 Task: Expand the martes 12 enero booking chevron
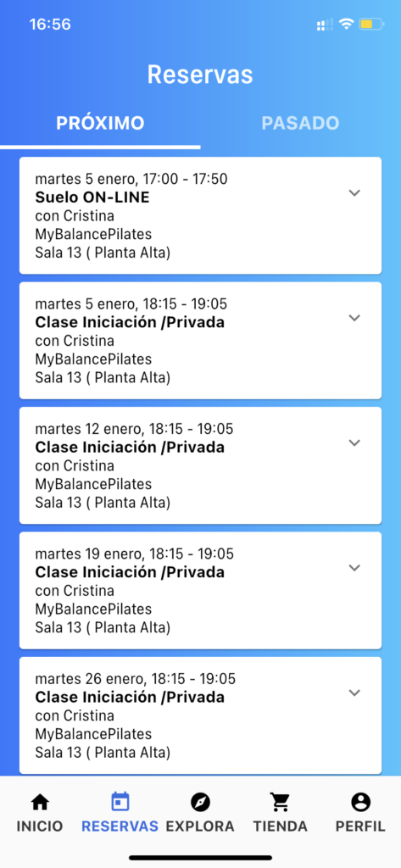(354, 442)
